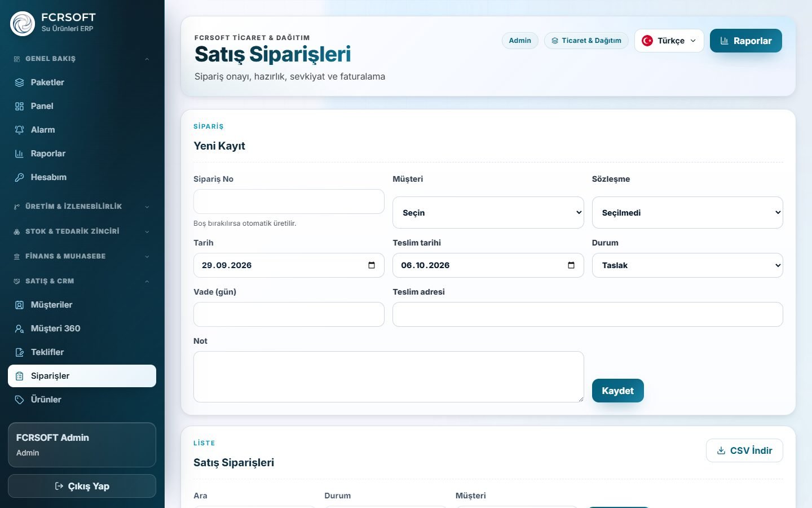Click the Raporlar button in header
812x508 pixels.
(746, 41)
